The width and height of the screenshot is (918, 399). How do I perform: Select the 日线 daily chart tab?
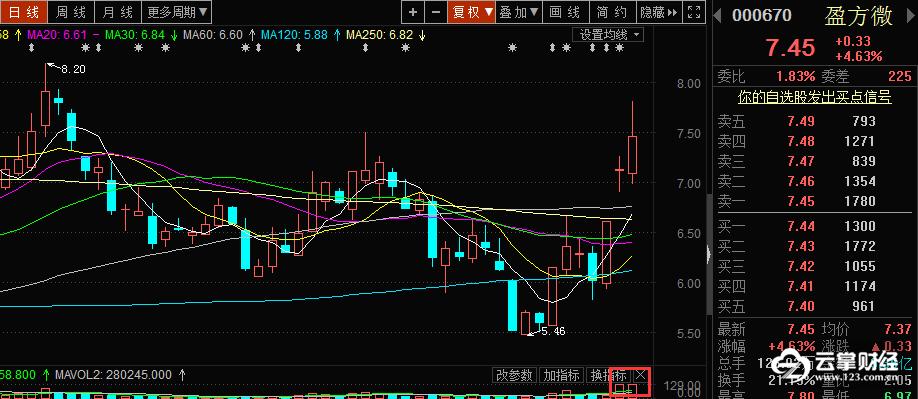click(22, 12)
